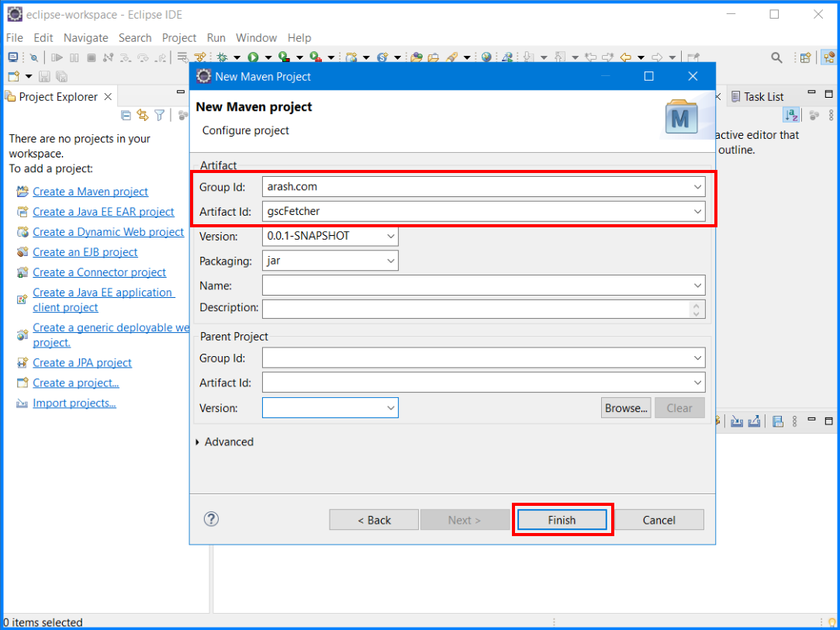Launch the Run toolbar icon
840x630 pixels.
pyautogui.click(x=253, y=57)
